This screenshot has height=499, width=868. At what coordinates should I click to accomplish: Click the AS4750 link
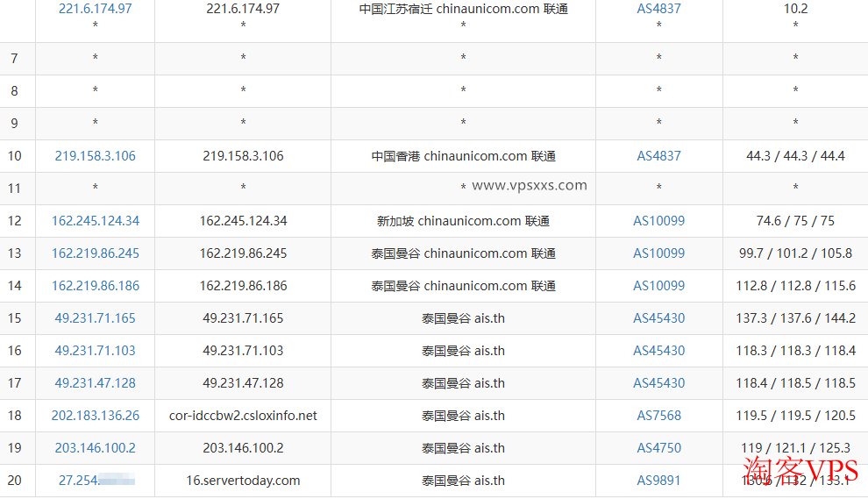(x=658, y=448)
